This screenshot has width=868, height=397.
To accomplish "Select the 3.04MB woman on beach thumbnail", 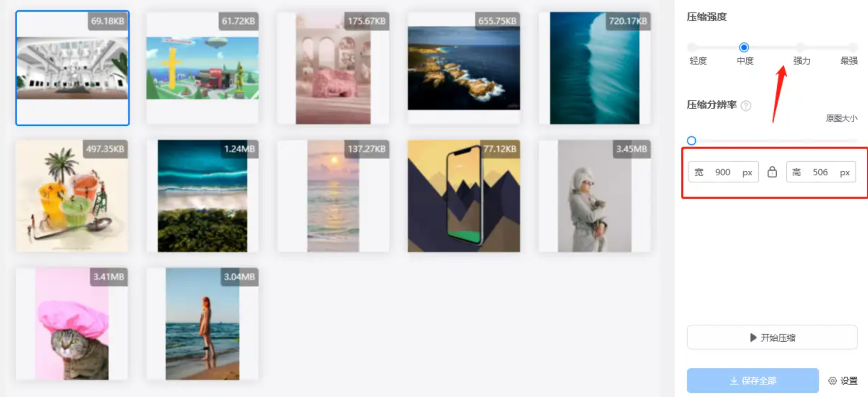I will [x=203, y=324].
